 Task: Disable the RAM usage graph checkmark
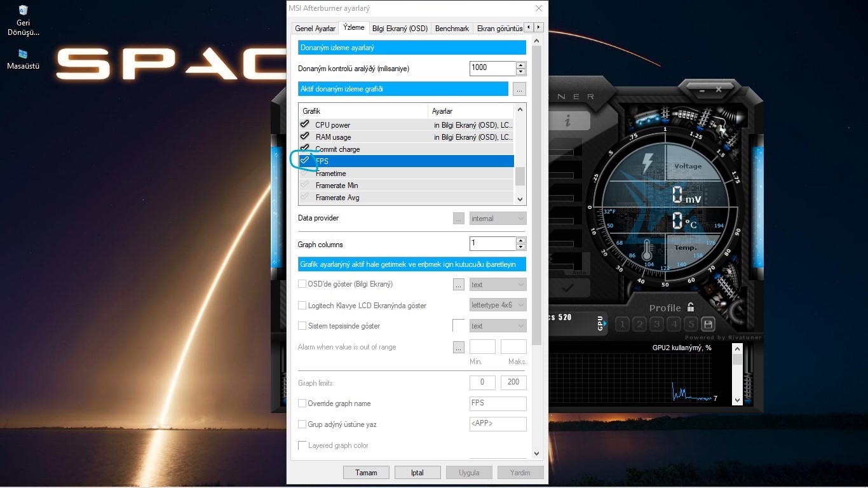coord(305,137)
